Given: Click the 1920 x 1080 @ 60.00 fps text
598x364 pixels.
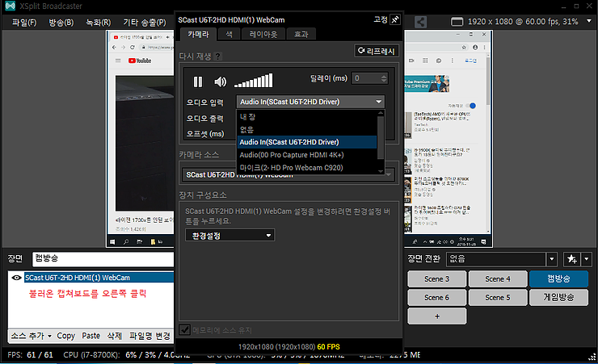Looking at the screenshot, I should point(523,22).
